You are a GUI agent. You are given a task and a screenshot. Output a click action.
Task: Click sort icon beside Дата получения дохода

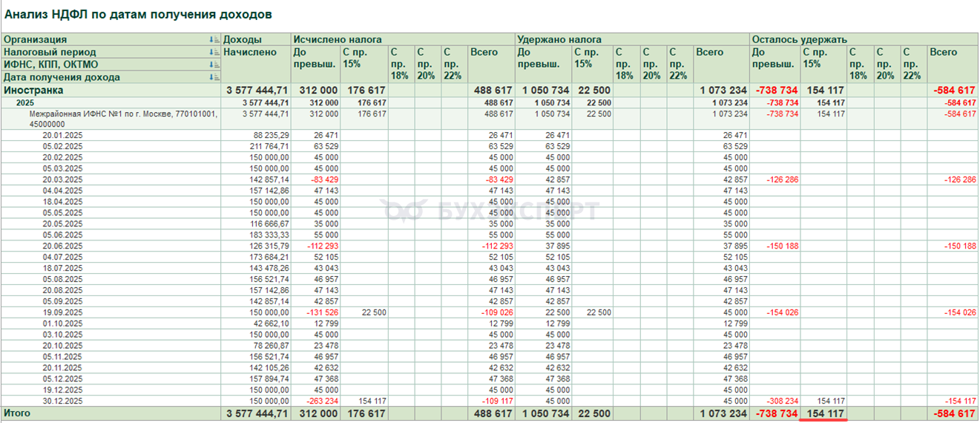pyautogui.click(x=214, y=77)
